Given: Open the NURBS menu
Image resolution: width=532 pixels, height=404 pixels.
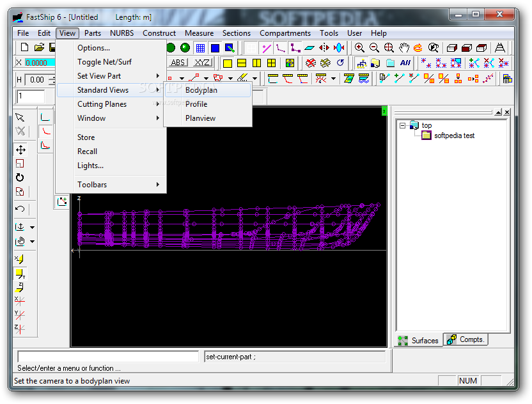Looking at the screenshot, I should (121, 33).
